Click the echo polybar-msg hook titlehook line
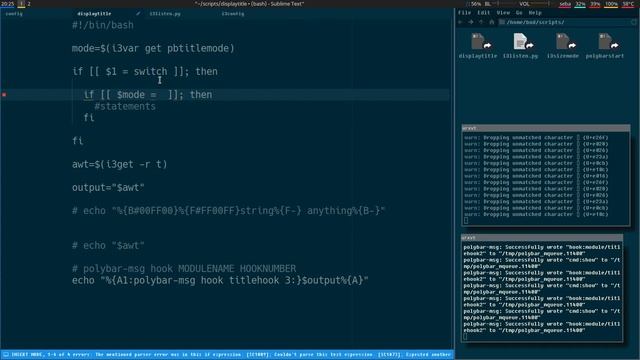 pos(220,281)
